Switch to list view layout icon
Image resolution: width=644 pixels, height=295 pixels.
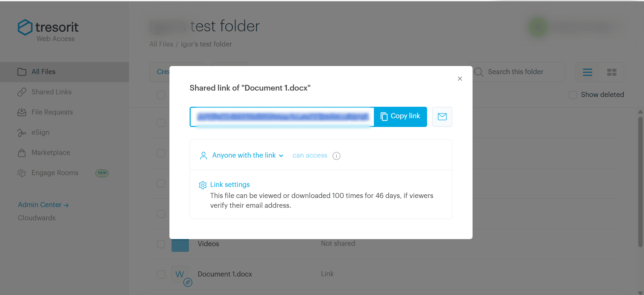pos(587,72)
